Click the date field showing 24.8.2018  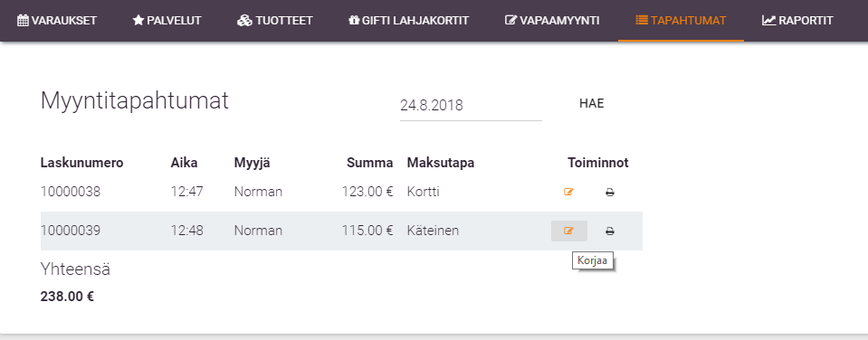tap(471, 106)
